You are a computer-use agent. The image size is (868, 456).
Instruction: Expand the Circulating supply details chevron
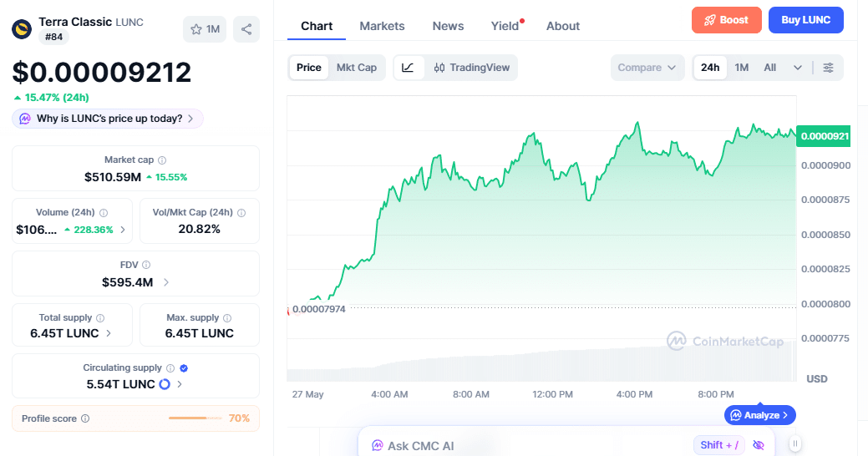[180, 384]
